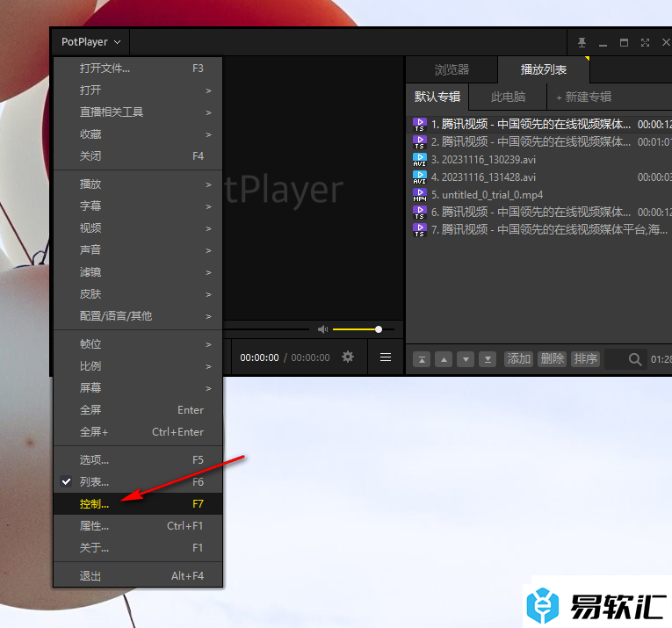Click the TS file icon of item 7

click(x=420, y=230)
